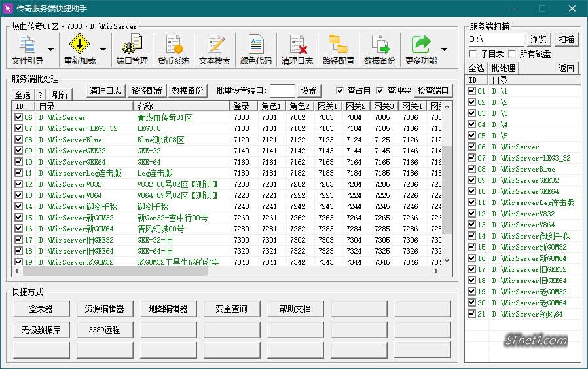Uncheck row 06 D:\MirServer in batch table
The image size is (588, 369).
click(18, 117)
